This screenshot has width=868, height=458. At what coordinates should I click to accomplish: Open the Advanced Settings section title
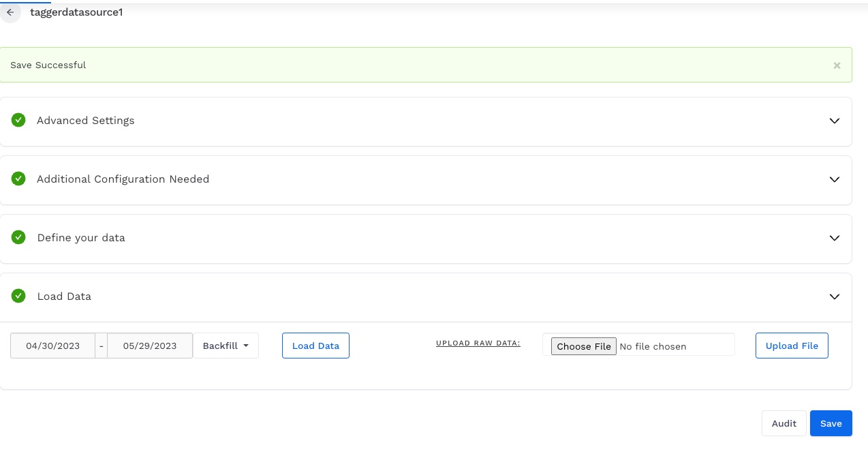[x=86, y=121]
